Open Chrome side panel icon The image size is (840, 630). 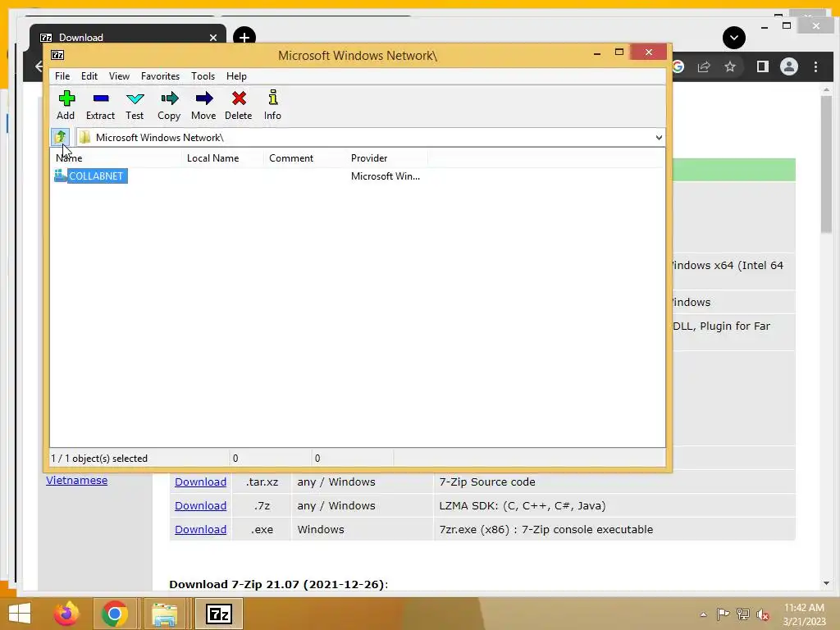[x=762, y=66]
